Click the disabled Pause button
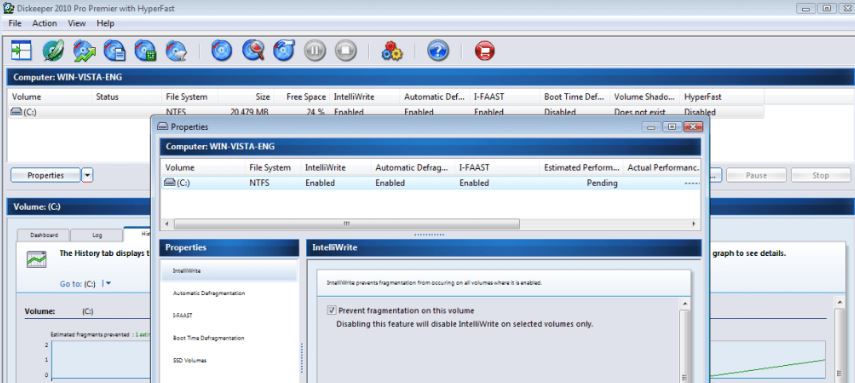Image resolution: width=855 pixels, height=383 pixels. tap(756, 175)
